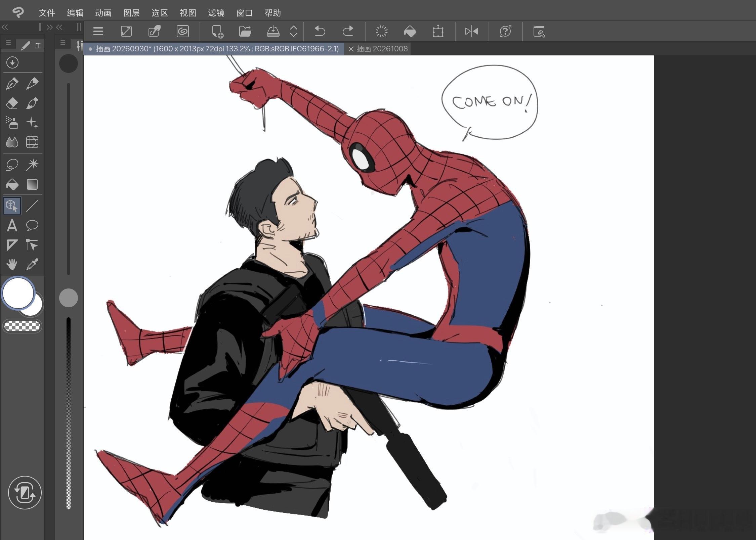Select the transparent checkered color swatch

point(22,326)
